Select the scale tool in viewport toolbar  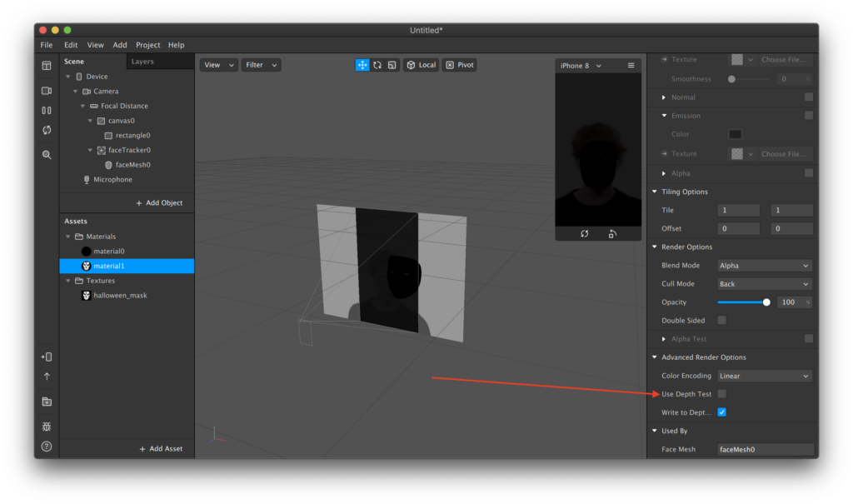[392, 65]
